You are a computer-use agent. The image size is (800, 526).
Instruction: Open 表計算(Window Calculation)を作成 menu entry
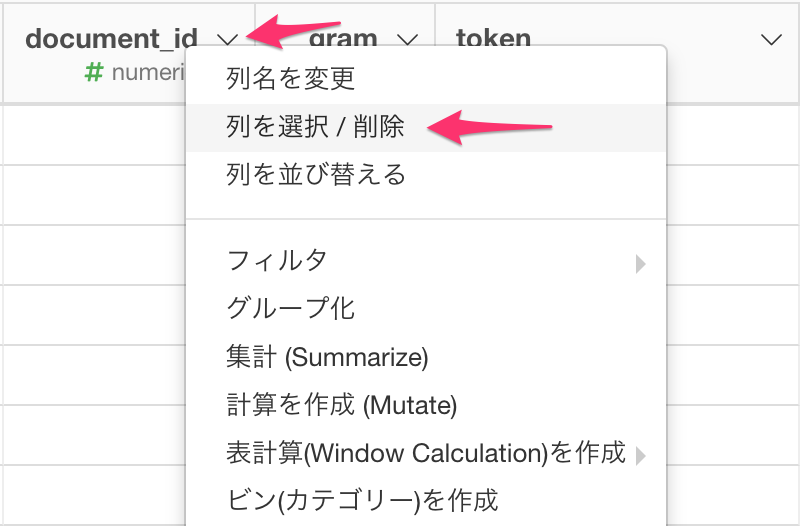tap(426, 453)
